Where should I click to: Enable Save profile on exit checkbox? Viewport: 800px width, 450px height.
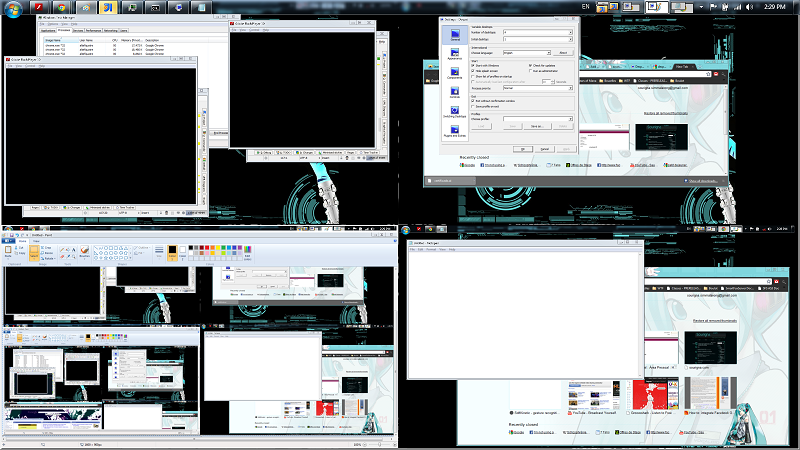(x=472, y=106)
